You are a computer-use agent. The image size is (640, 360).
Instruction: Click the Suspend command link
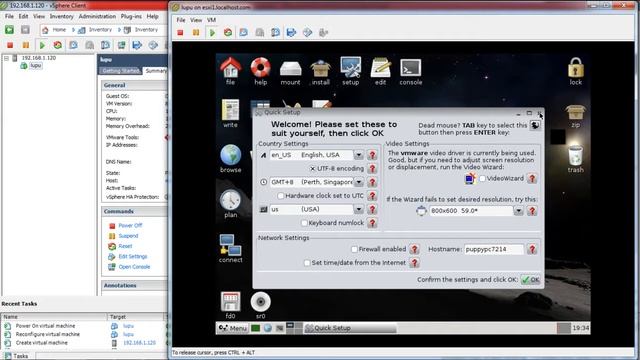128,236
